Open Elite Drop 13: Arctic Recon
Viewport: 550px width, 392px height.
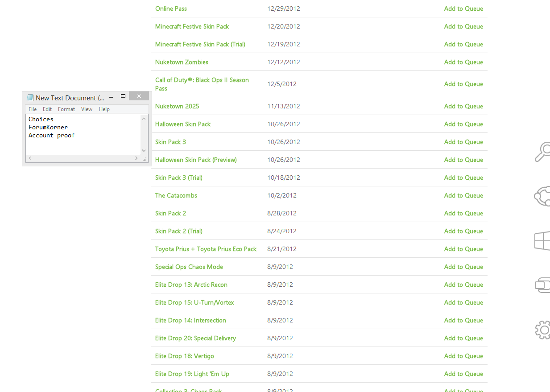pos(191,285)
